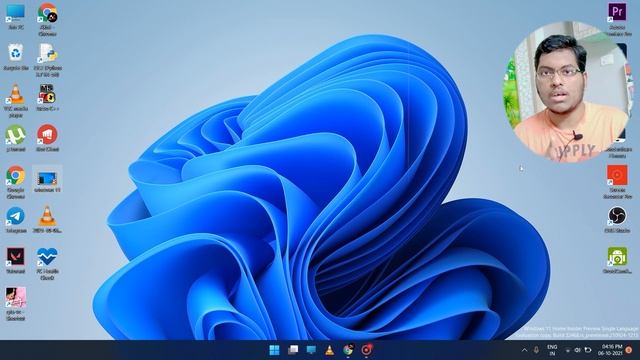Select the VLC cone video file below windows 11
640x360 pixels.
coord(47,220)
